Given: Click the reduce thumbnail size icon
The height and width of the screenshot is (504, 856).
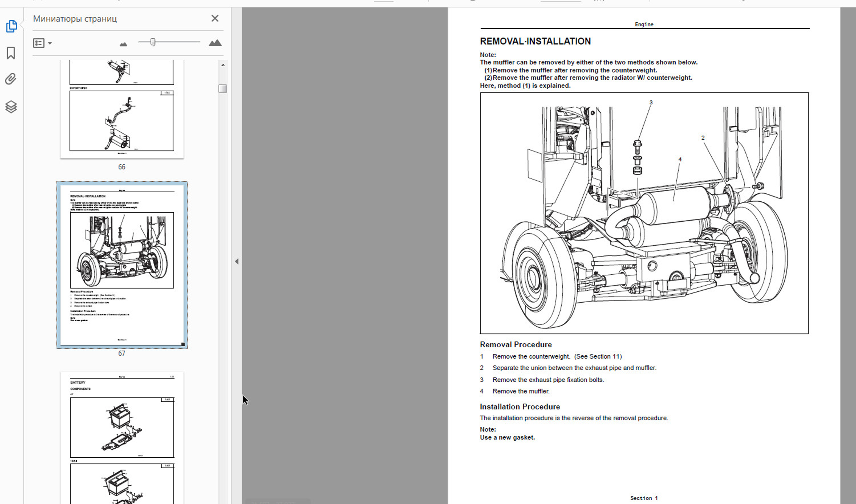Looking at the screenshot, I should (123, 44).
